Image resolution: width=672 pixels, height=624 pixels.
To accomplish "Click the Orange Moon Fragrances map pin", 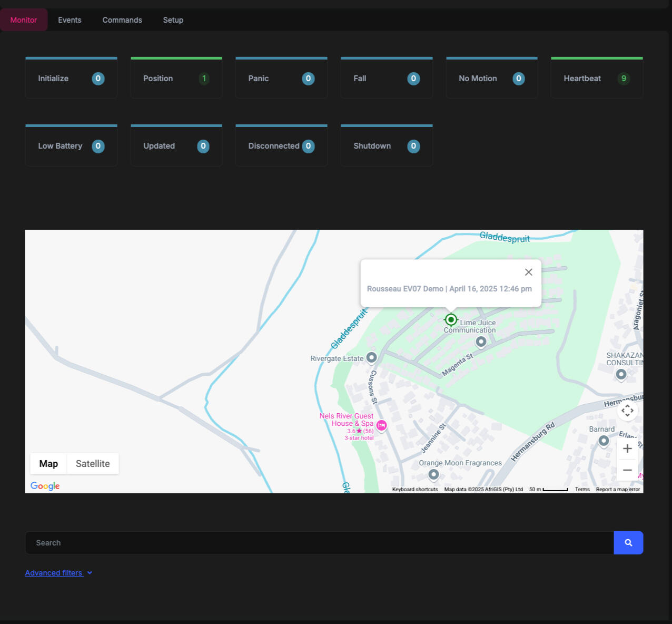I will point(433,475).
